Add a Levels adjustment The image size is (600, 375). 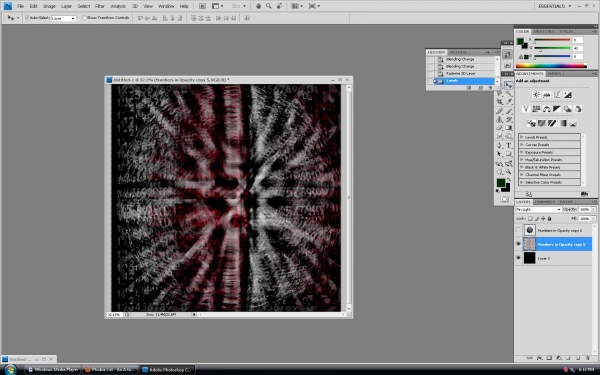point(547,95)
